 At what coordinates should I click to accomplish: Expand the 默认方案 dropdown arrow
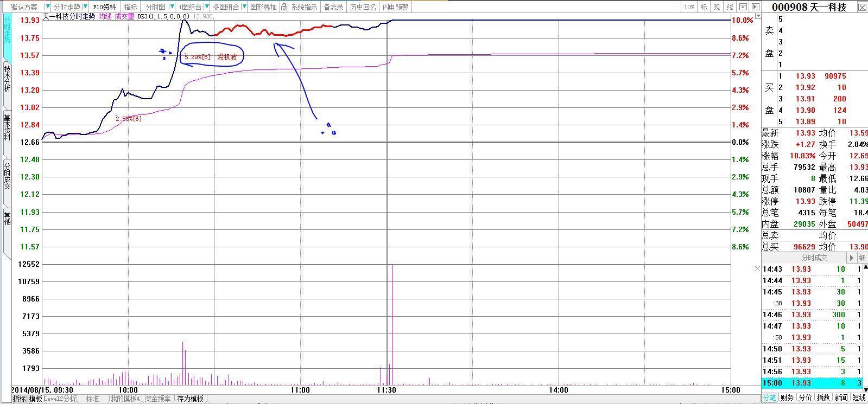click(x=47, y=7)
